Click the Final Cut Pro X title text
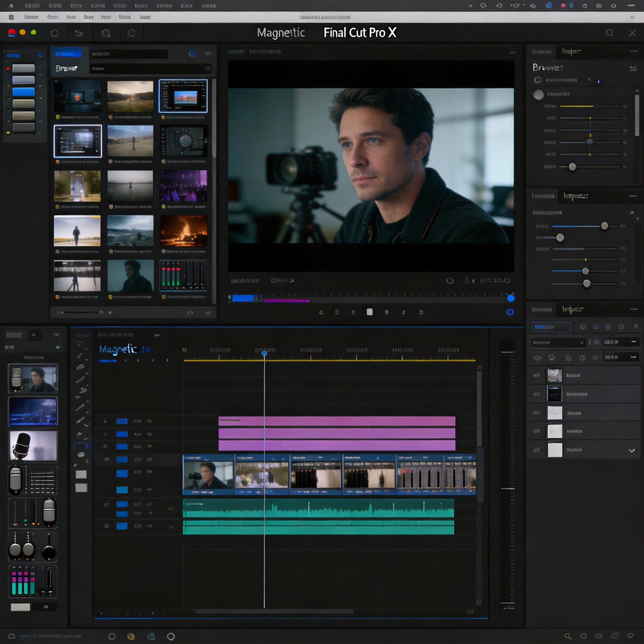This screenshot has height=644, width=644. pyautogui.click(x=360, y=33)
